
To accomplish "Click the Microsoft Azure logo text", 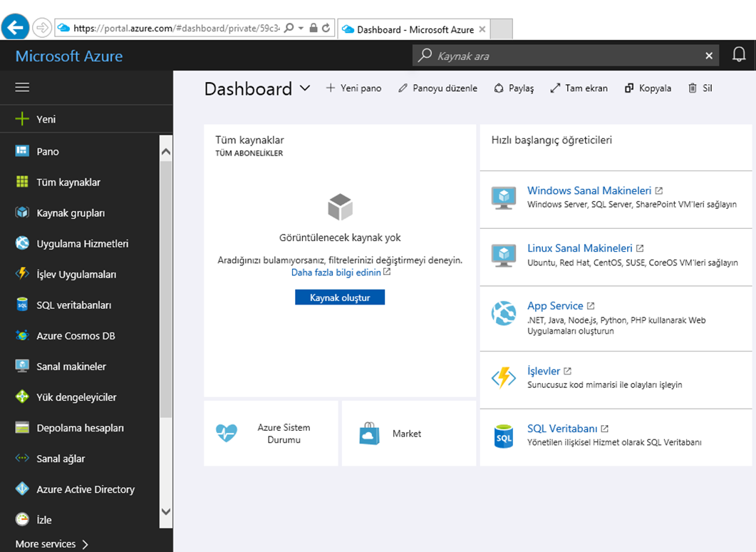I will click(x=69, y=56).
